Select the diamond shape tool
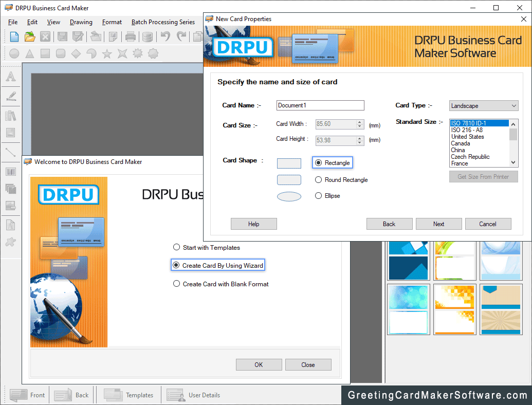Screen dimensions: 532x405 [76, 53]
